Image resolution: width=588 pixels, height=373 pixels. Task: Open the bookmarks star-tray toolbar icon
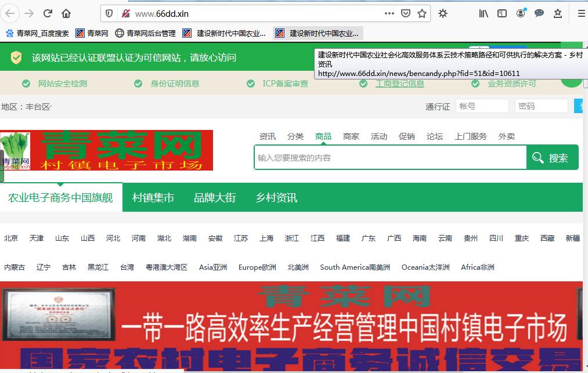tap(558, 13)
